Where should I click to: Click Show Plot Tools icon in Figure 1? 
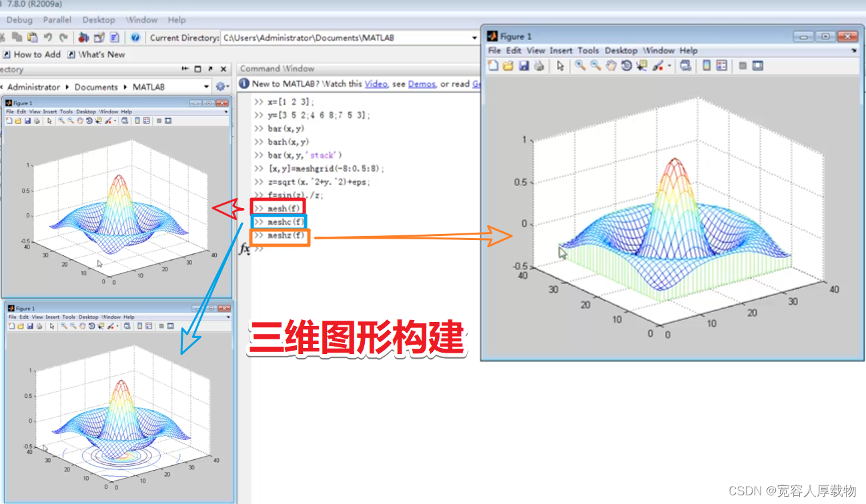click(x=757, y=65)
